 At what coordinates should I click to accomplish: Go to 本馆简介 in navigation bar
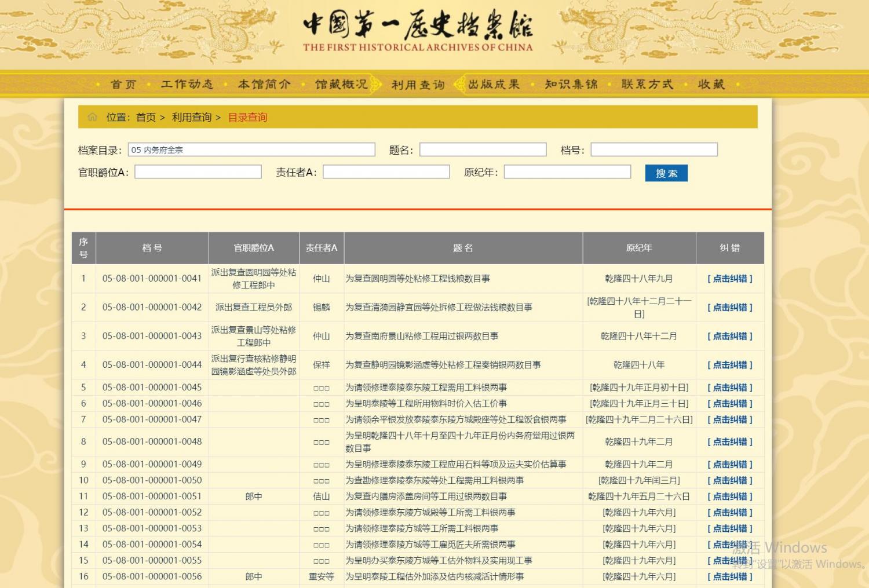click(x=264, y=85)
